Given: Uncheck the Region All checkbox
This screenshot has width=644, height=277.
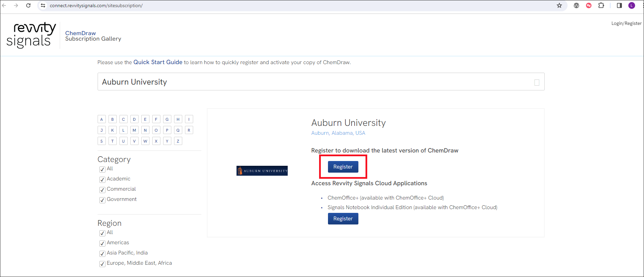Looking at the screenshot, I should (102, 233).
